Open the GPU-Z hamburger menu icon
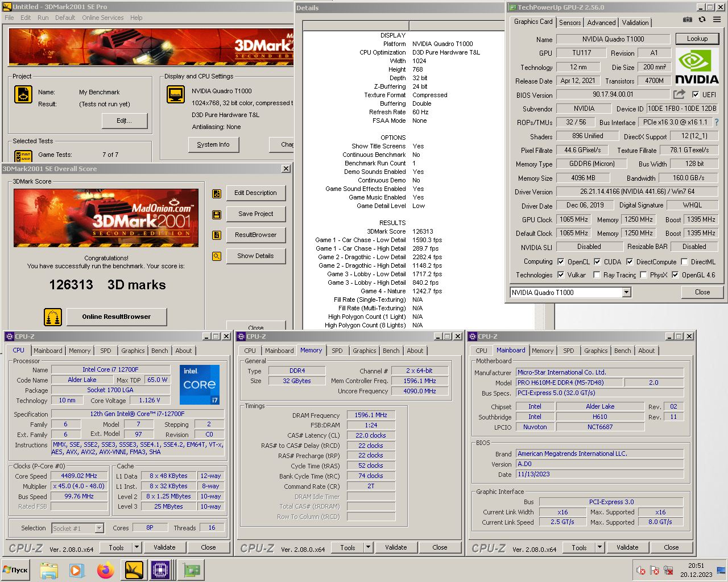This screenshot has height=582, width=728. coord(717,19)
